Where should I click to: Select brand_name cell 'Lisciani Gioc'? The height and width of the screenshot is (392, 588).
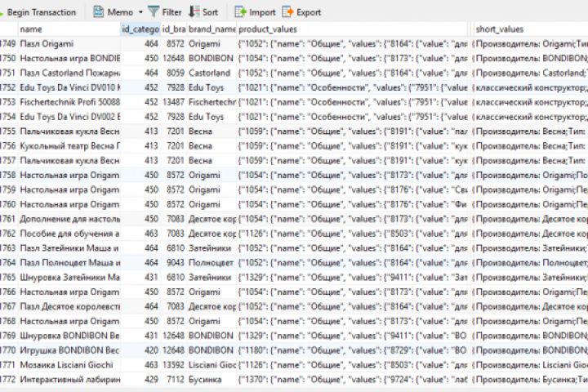click(212, 365)
